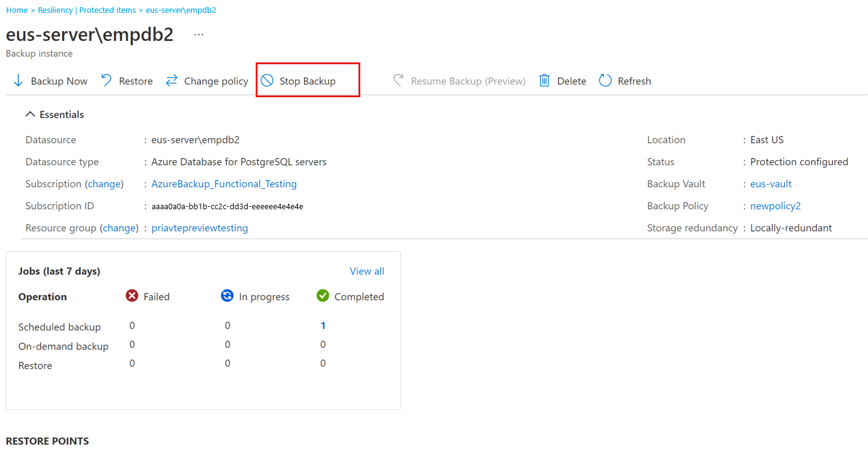Open Resiliency | Protected items breadcrumb
Viewport: 868px width, 468px height.
tap(87, 10)
